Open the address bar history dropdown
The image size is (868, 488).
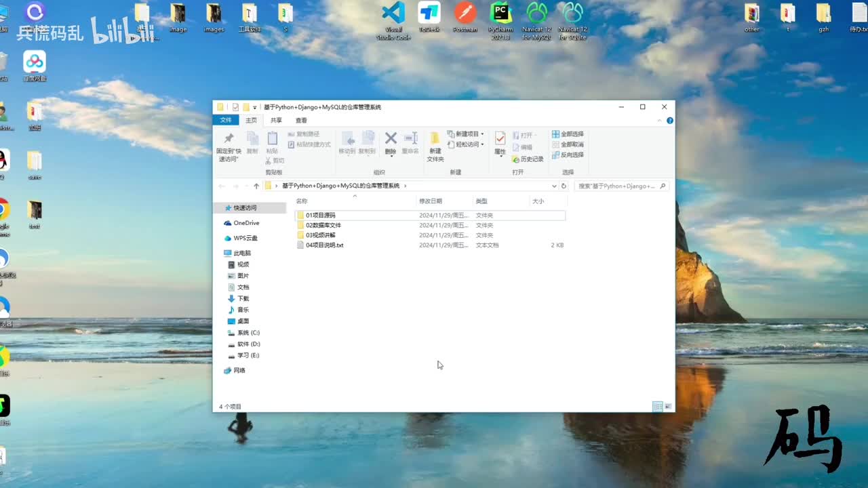point(554,186)
